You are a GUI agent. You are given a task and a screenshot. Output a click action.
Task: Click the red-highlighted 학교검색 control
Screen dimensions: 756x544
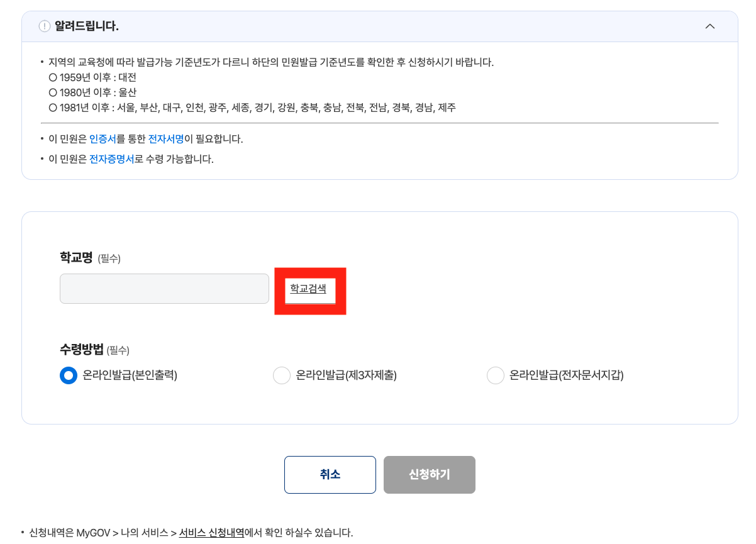point(309,291)
